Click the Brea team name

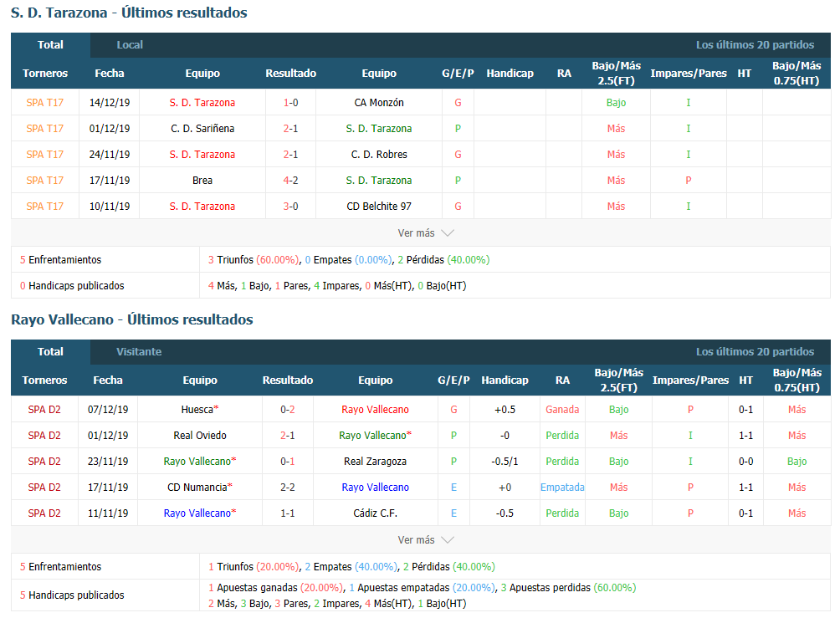202,181
